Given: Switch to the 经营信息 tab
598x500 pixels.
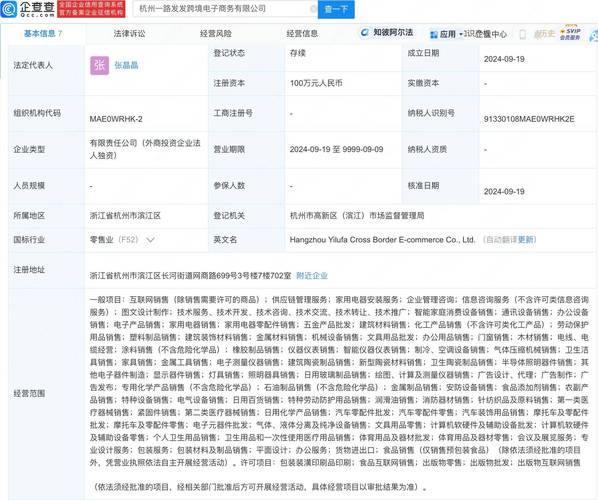Looking at the screenshot, I should click(x=302, y=34).
